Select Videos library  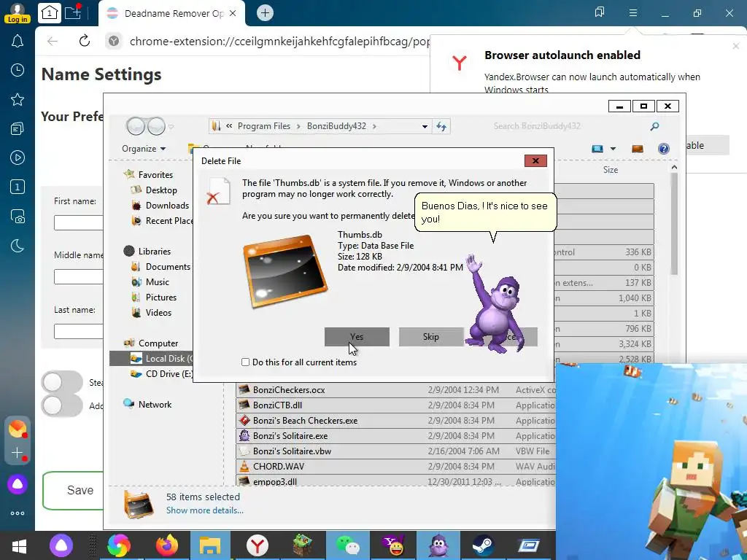[158, 312]
